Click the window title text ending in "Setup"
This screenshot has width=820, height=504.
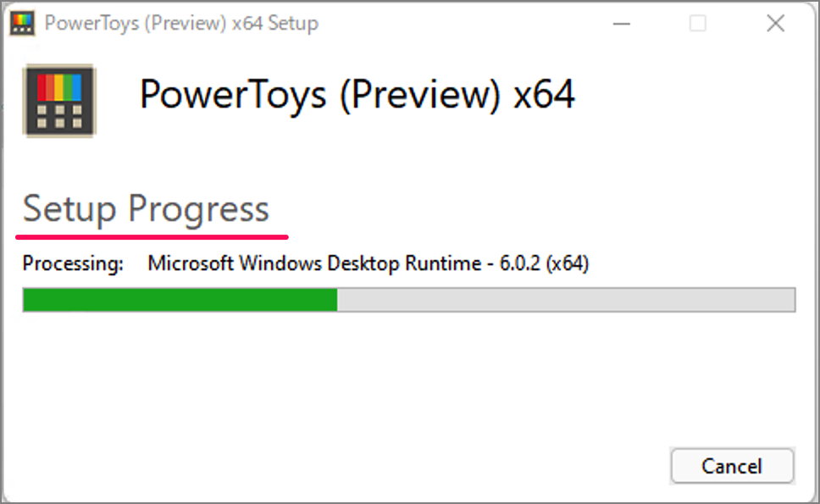coord(181,24)
